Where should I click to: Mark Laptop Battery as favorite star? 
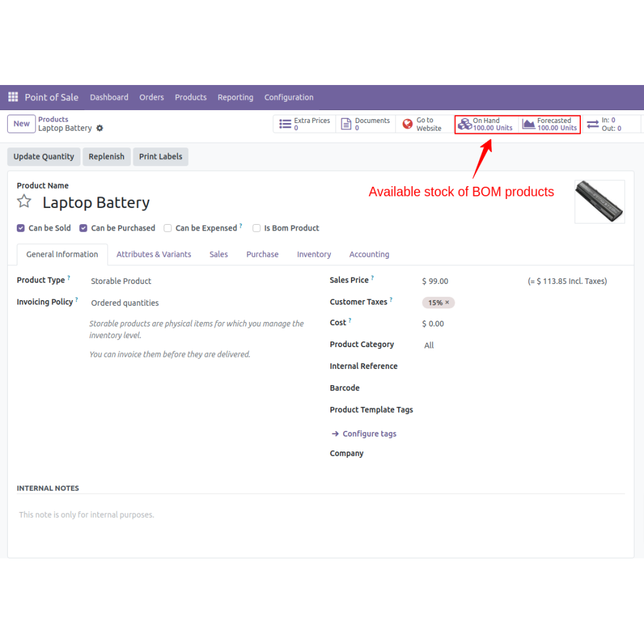(24, 201)
